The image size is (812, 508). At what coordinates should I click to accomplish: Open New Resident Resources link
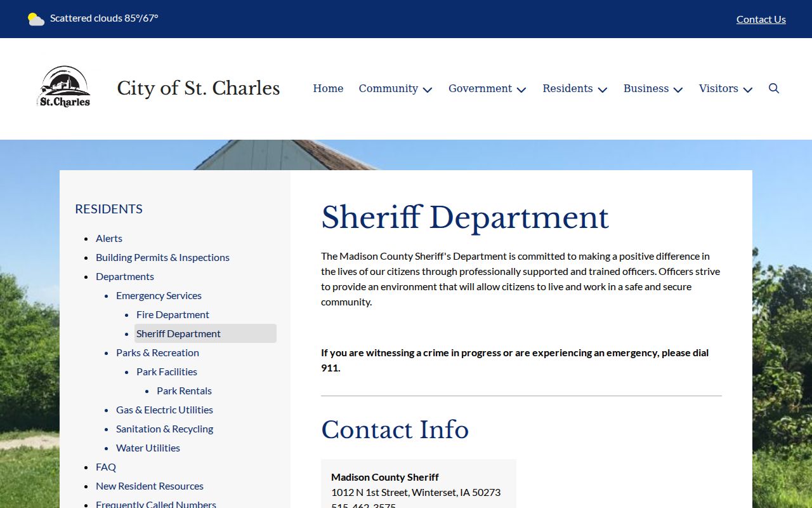(x=150, y=486)
